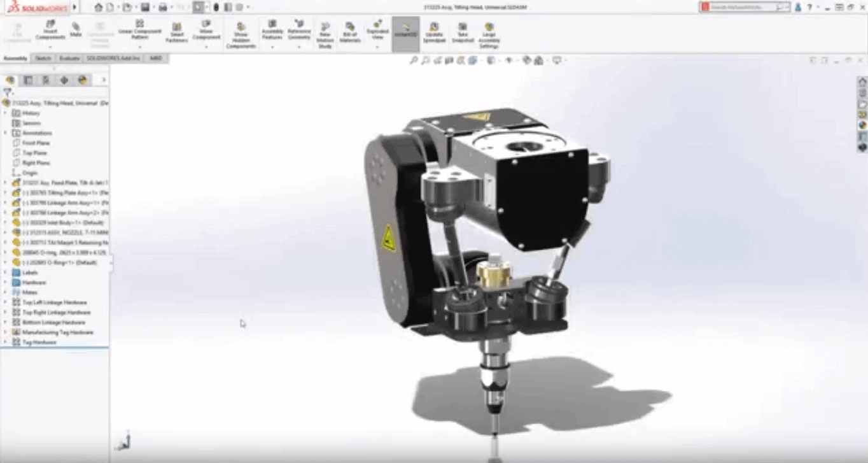Screen dimensions: 868x463
Task: Select Top Plane in feature tree
Action: click(34, 153)
